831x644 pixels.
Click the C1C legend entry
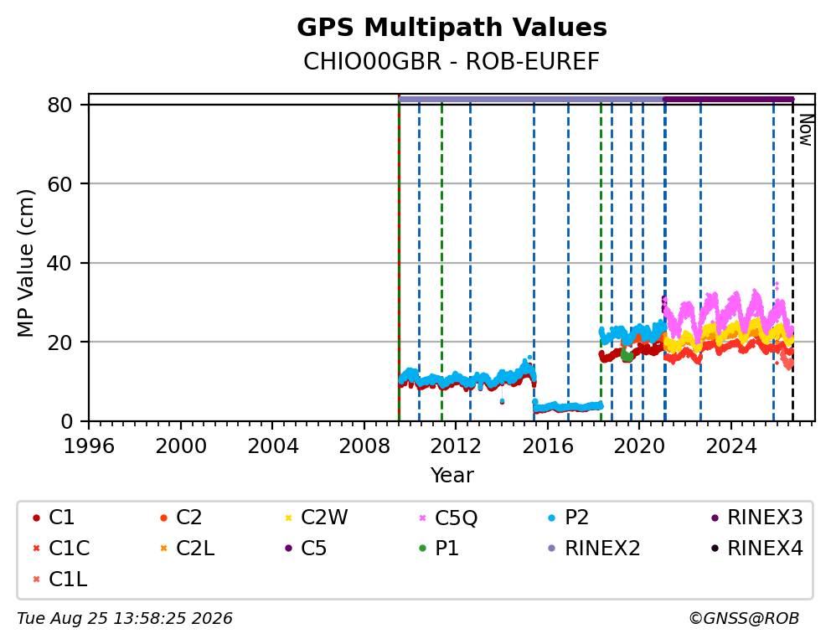(60, 549)
